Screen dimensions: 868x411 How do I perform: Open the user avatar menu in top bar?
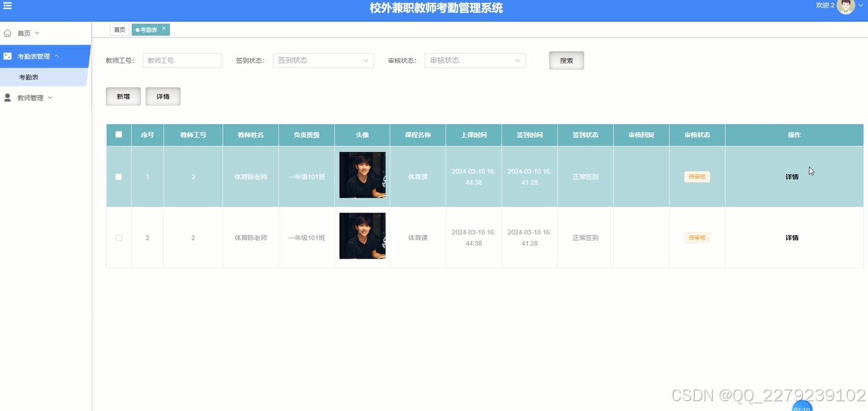[x=845, y=7]
